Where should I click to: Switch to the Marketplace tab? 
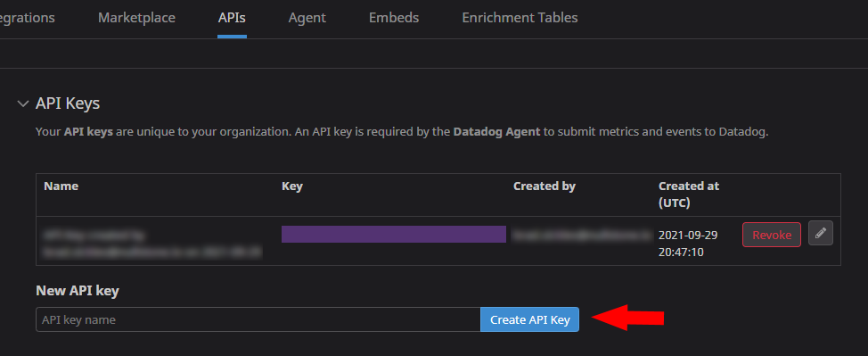(136, 18)
